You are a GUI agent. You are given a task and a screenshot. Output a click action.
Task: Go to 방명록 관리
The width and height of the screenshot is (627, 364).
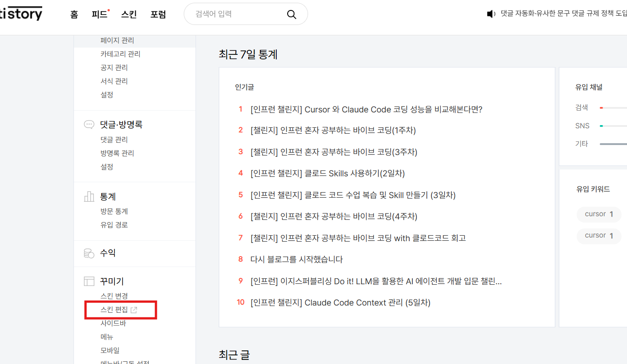[x=117, y=153]
